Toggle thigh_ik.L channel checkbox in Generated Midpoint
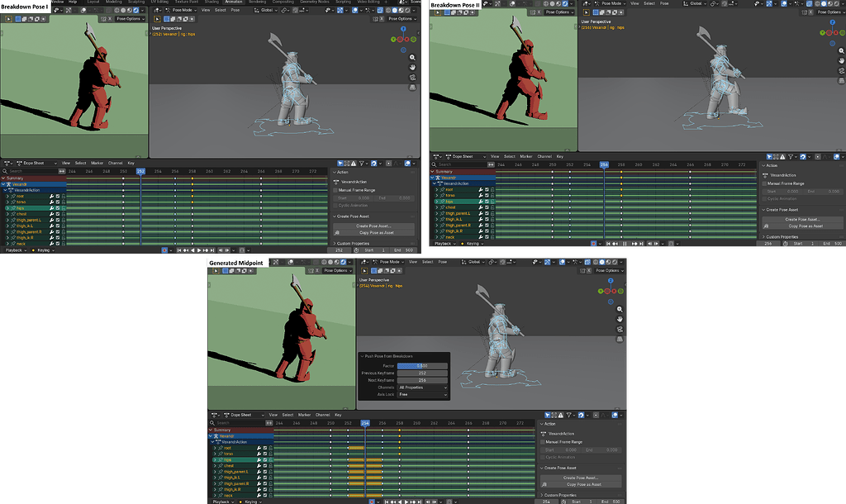This screenshot has width=846, height=504. [265, 478]
